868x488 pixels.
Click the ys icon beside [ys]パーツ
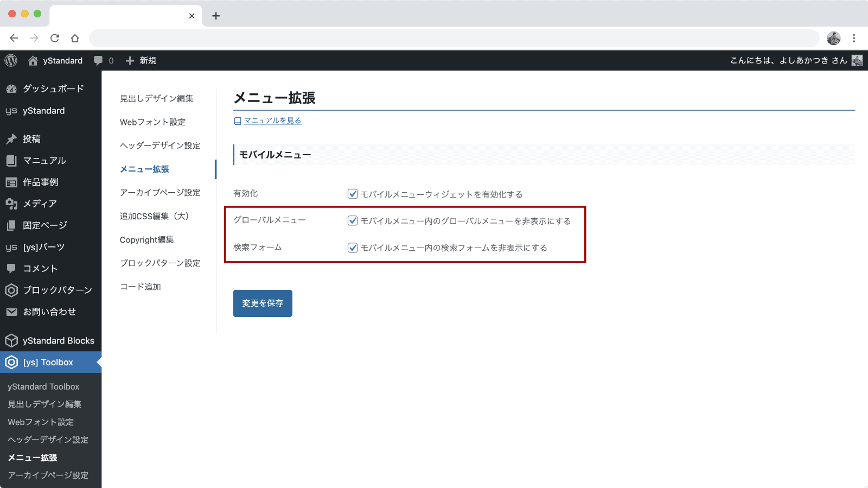[x=11, y=247]
